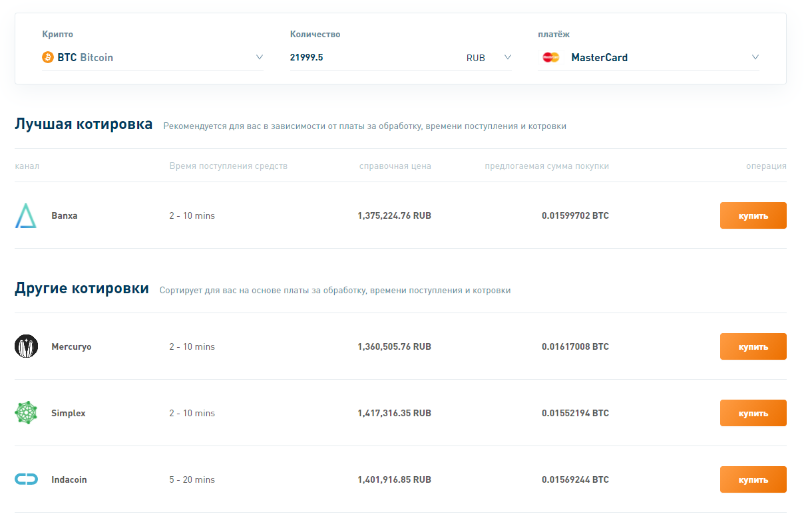Click the MasterCard logo icon
This screenshot has height=518, width=812.
pos(550,58)
